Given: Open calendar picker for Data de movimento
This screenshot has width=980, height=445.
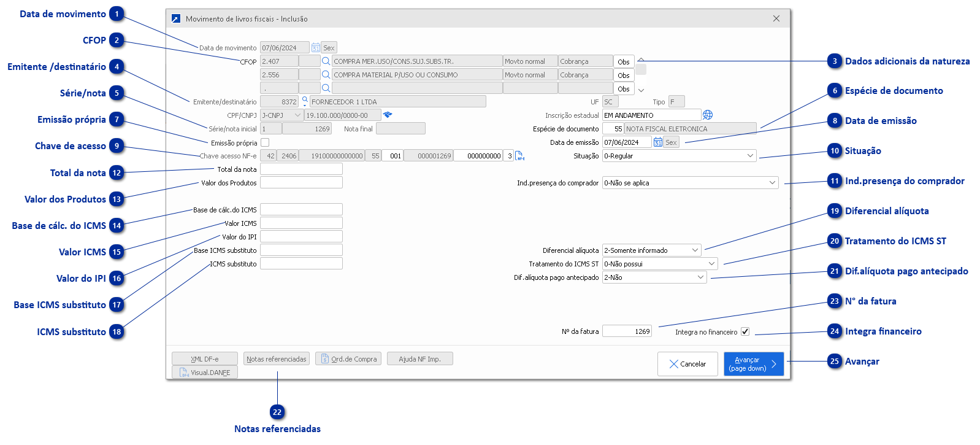Looking at the screenshot, I should coord(315,48).
